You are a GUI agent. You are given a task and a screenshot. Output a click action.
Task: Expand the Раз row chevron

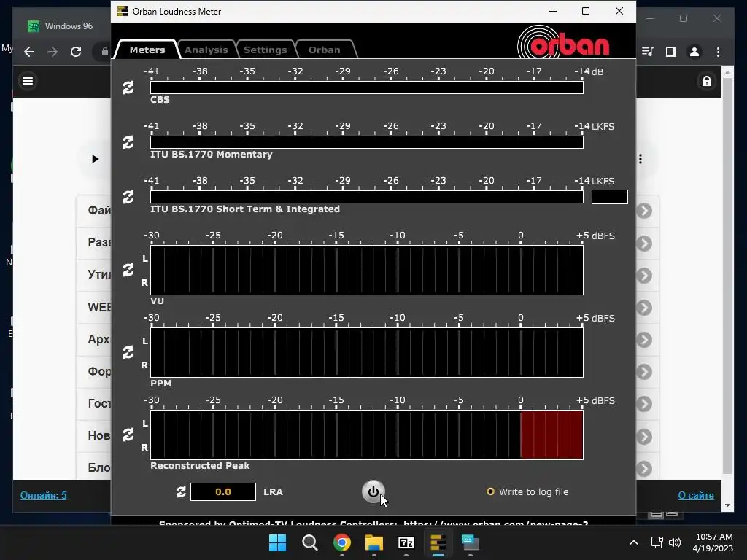(x=644, y=244)
